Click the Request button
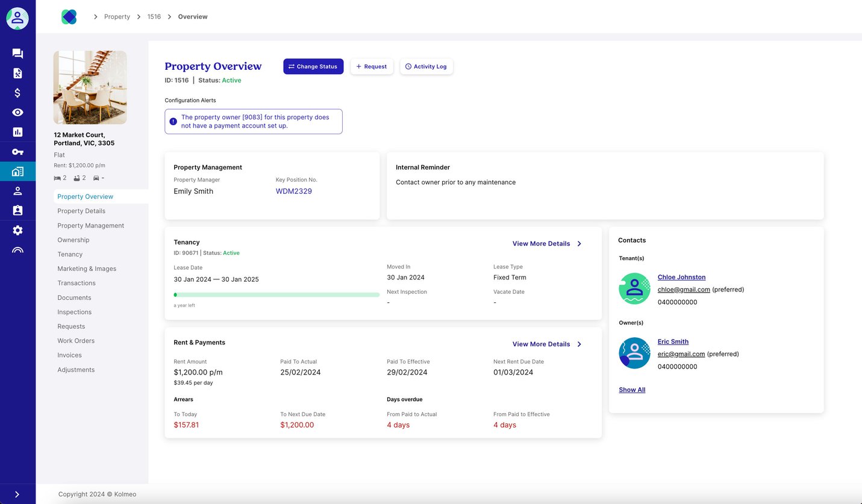This screenshot has width=862, height=504. tap(372, 66)
